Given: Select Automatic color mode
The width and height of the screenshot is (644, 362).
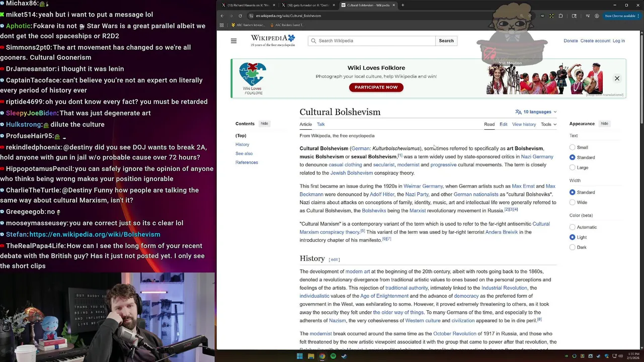Looking at the screenshot, I should (572, 227).
